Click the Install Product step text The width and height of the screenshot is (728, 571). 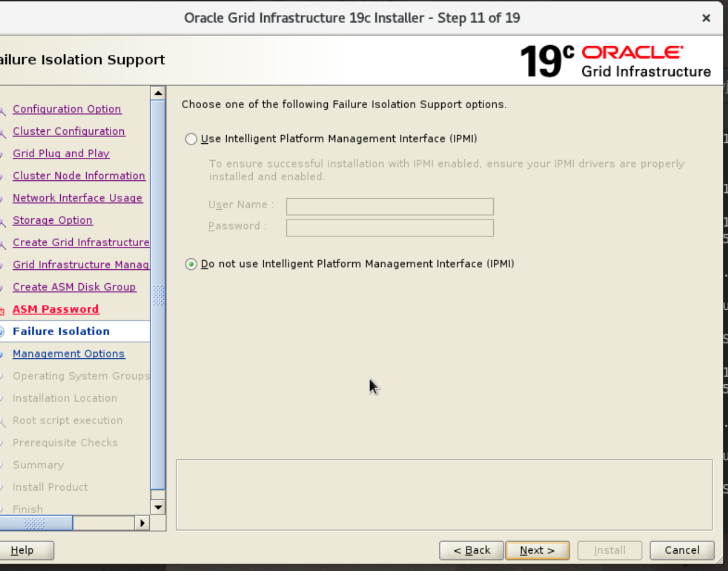point(50,487)
